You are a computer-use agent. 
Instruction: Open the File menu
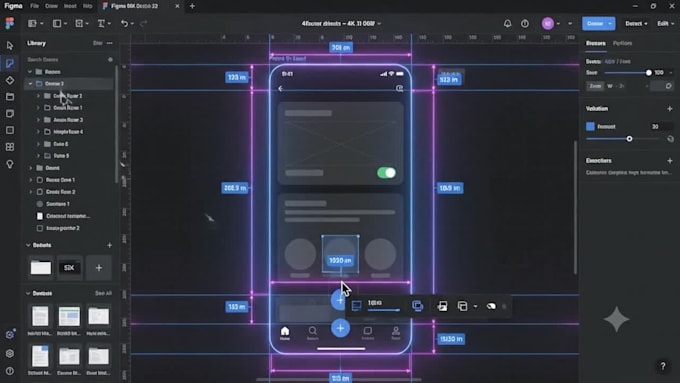[34, 6]
